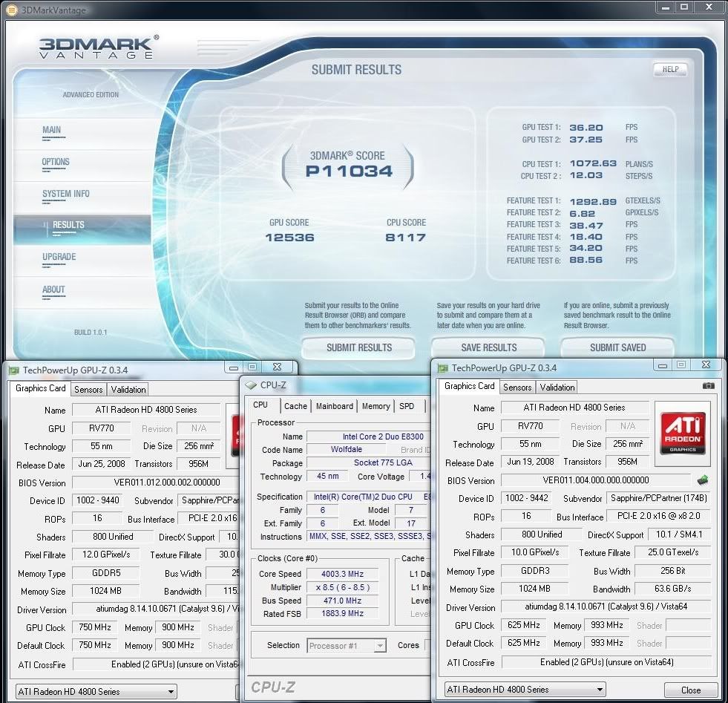The width and height of the screenshot is (728, 703).
Task: Click the 3DMark Vantage logo
Action: [98, 48]
